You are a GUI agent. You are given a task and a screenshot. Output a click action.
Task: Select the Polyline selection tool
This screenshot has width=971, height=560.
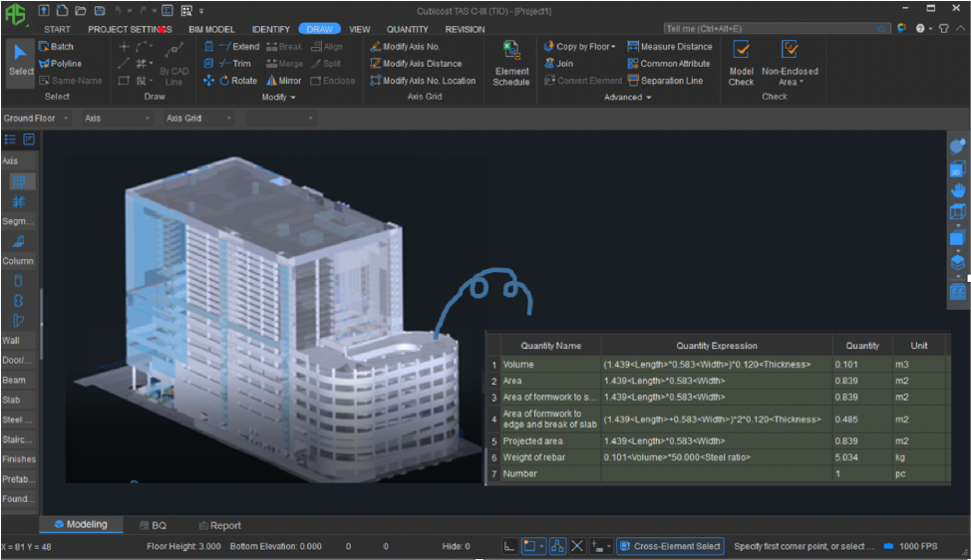pyautogui.click(x=60, y=64)
